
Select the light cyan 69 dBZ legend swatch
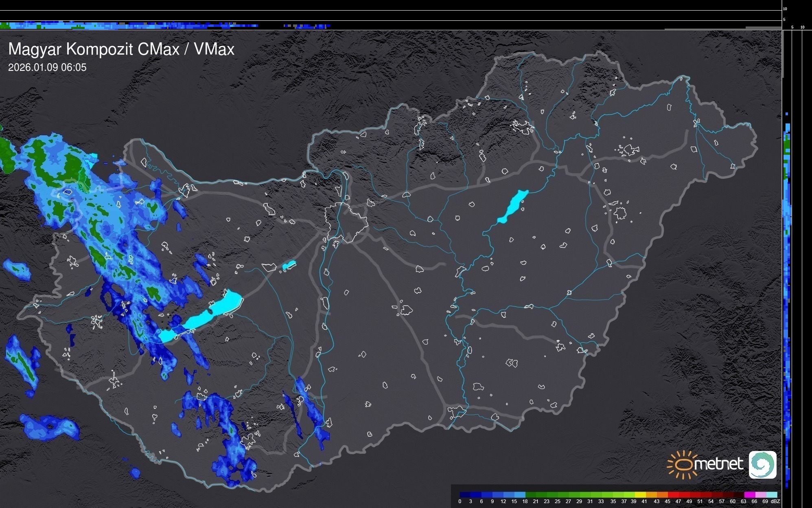tap(771, 495)
